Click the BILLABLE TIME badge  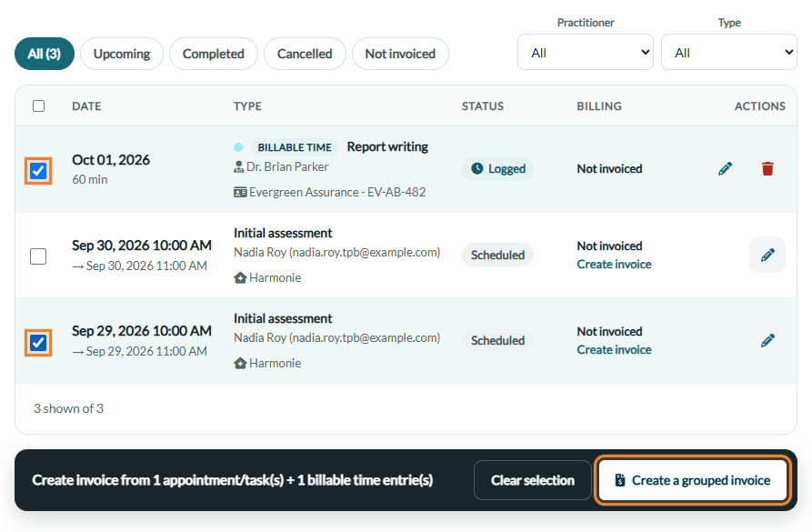[295, 147]
